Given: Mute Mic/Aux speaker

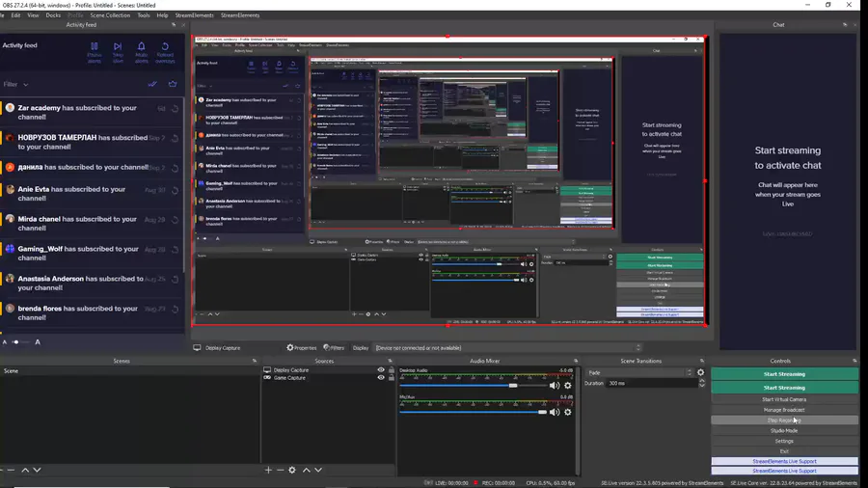Looking at the screenshot, I should (x=555, y=412).
